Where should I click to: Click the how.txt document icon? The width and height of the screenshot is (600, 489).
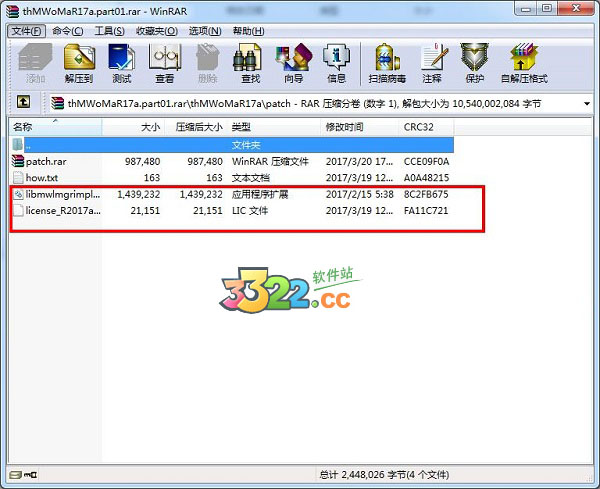18,178
